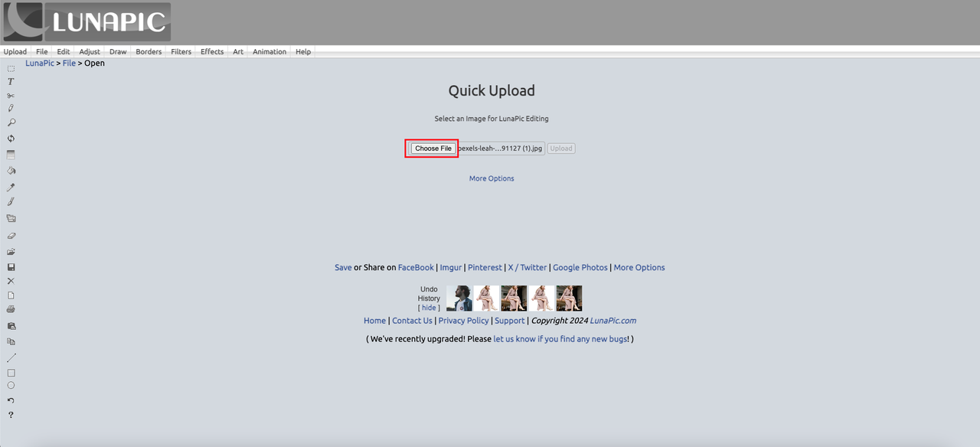Click the copy documents icon
This screenshot has width=980, height=447.
11,341
